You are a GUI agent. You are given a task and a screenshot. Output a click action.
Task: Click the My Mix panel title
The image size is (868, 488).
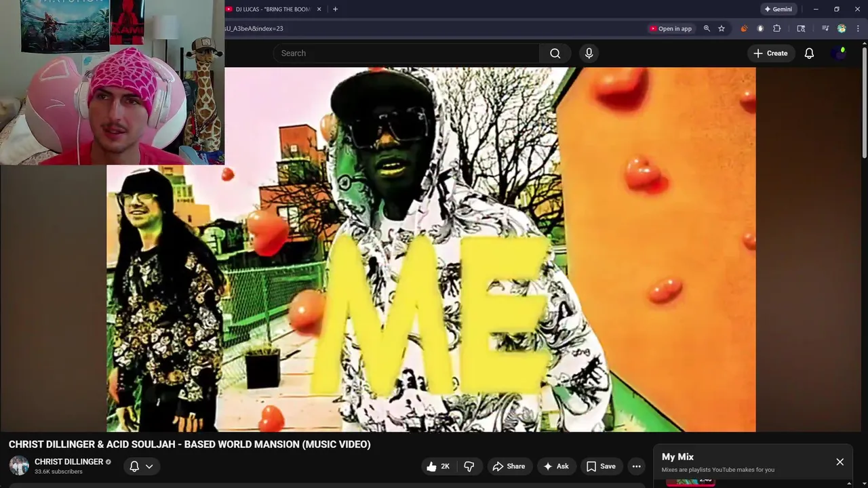pos(677,457)
